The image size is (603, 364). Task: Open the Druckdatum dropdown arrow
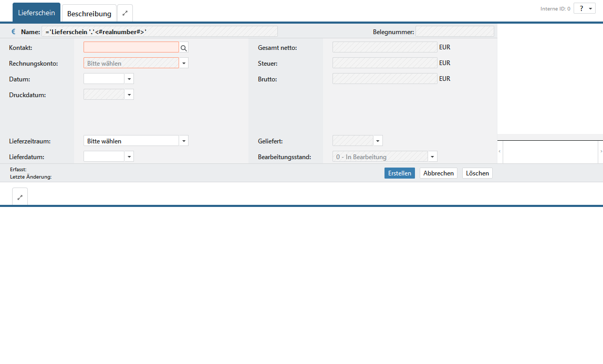[x=129, y=95]
